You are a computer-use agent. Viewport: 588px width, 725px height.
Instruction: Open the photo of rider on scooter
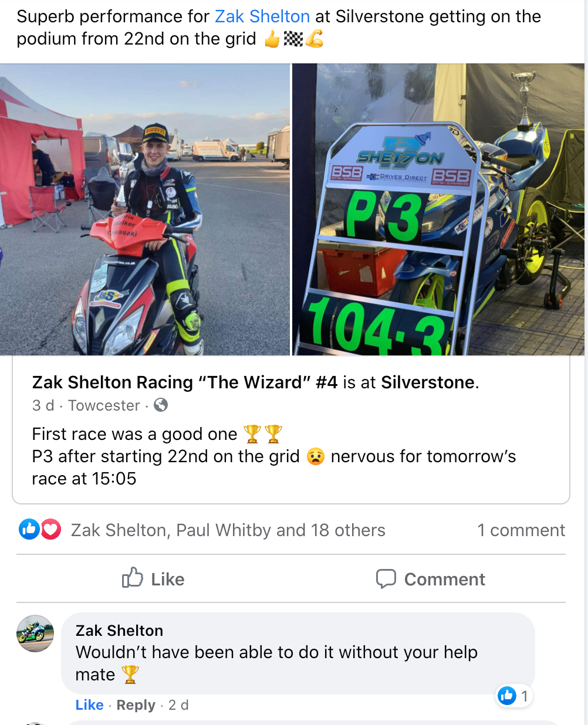(x=145, y=209)
